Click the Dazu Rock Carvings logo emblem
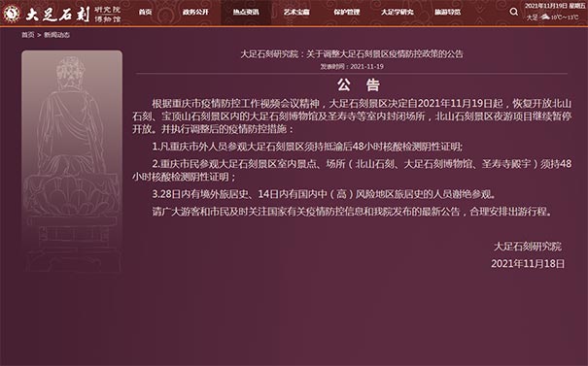The image size is (588, 366). pyautogui.click(x=12, y=14)
